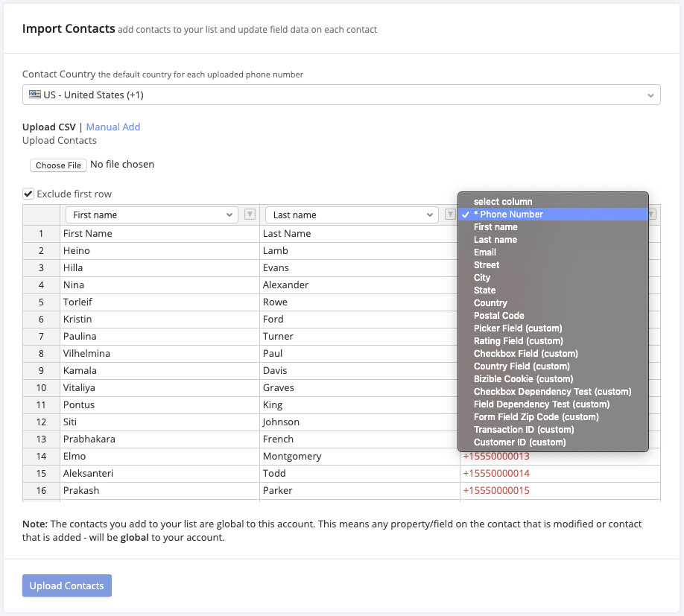
Task: Click the US flag in country selector
Action: click(x=35, y=95)
